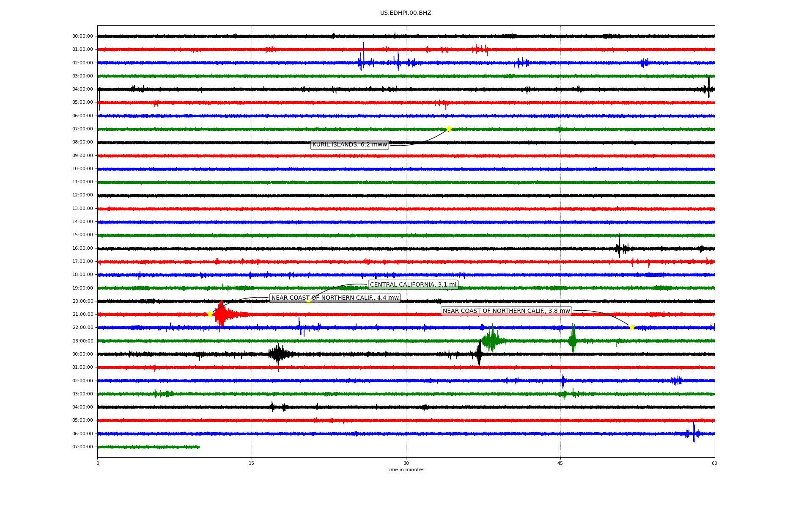Click the 15 minute x-axis tick label
The height and width of the screenshot is (508, 812).
pos(252,463)
